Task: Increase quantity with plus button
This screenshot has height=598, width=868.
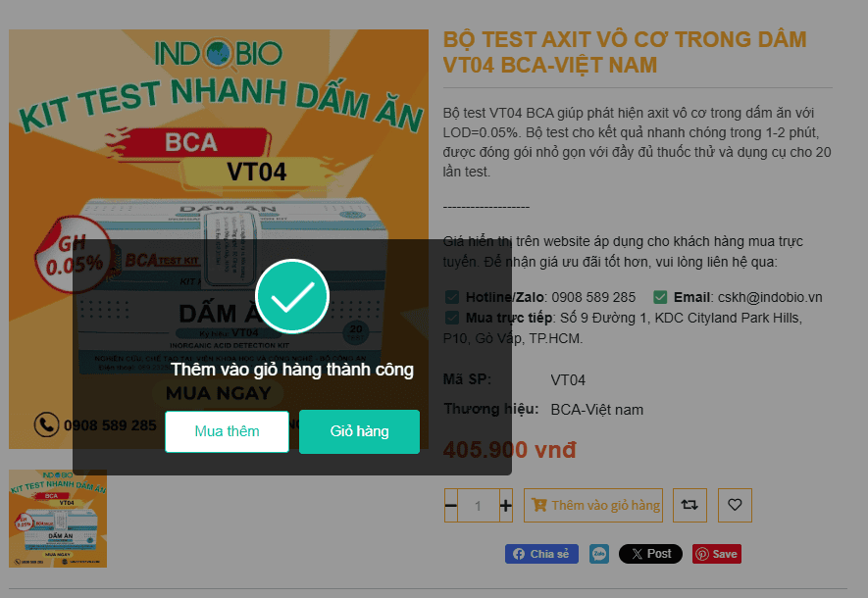Action: (x=506, y=505)
